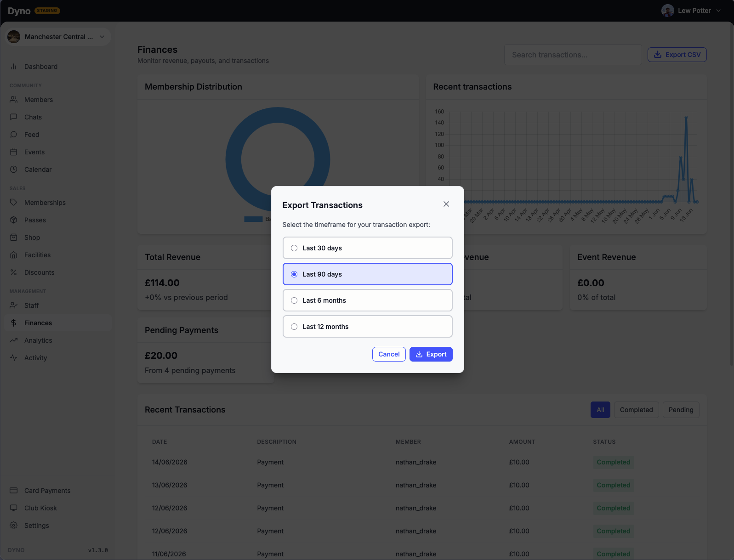Viewport: 734px width, 560px height.
Task: Expand the Manchester Central club switcher chevron
Action: tap(102, 37)
